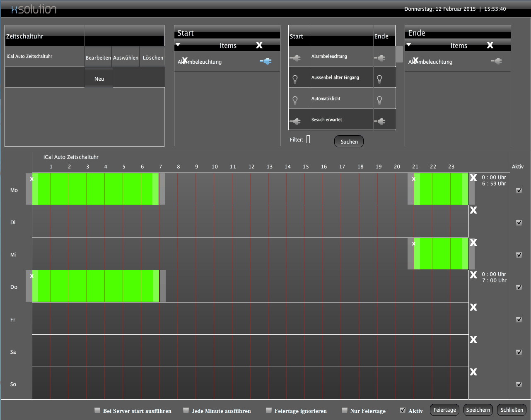Image resolution: width=531 pixels, height=420 pixels.
Task: Click the green Mittwoch evening time block
Action: pyautogui.click(x=441, y=254)
